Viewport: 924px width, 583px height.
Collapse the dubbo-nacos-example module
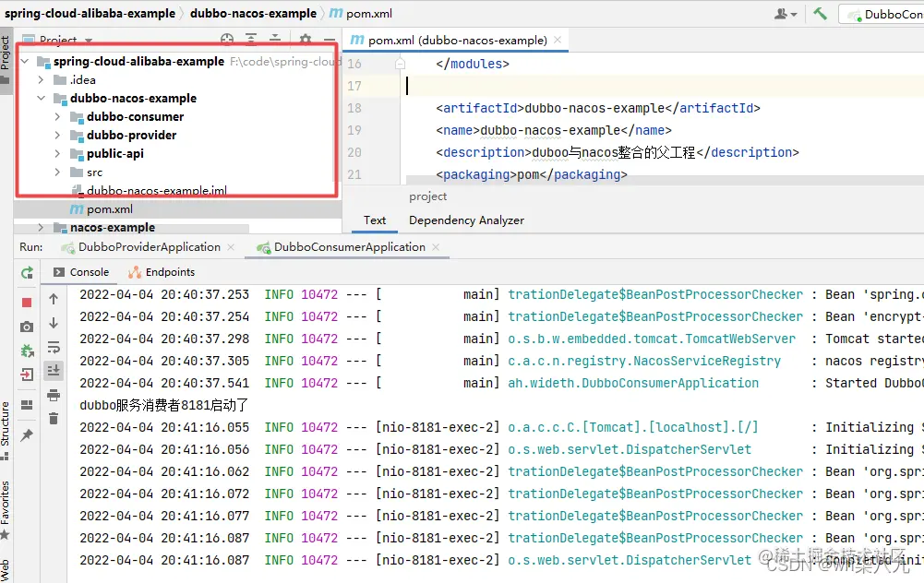pos(41,99)
